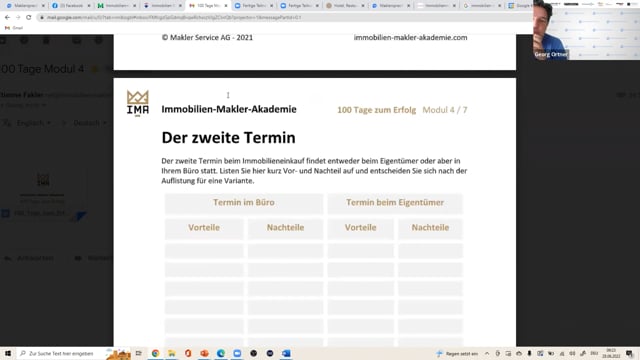640x360 pixels.
Task: Click 'immobilien-makler-akademie.com' footer text
Action: click(x=411, y=38)
